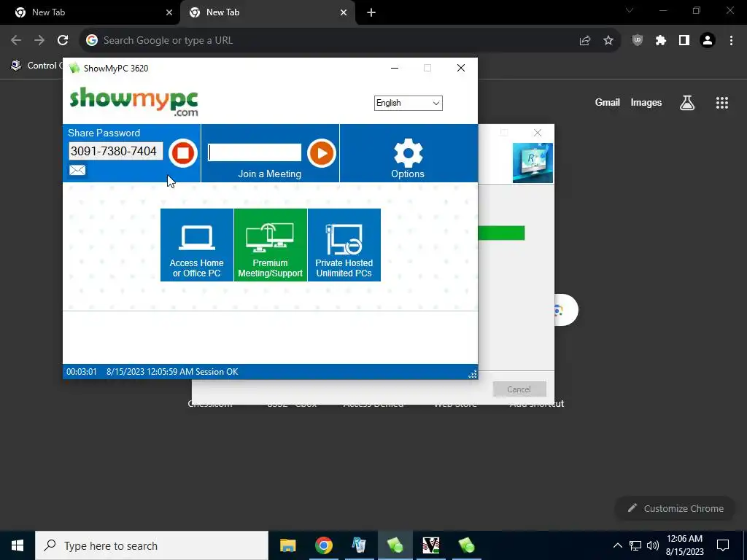Email the share password via envelope icon
747x560 pixels.
(x=77, y=170)
